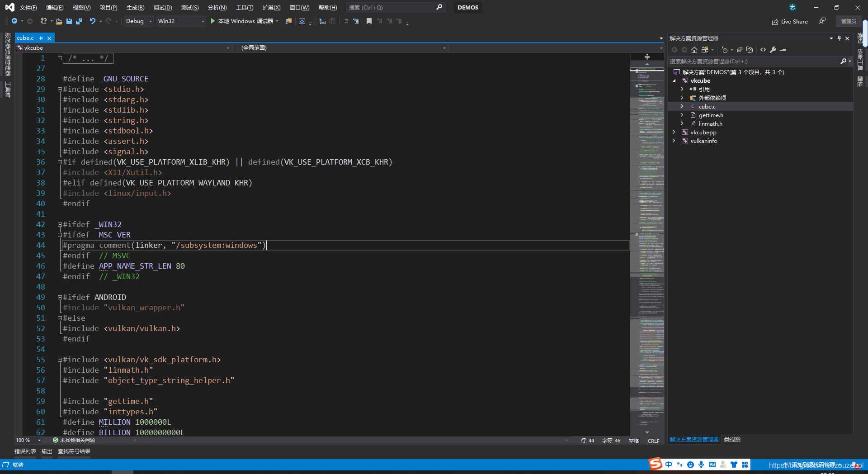
Task: Switch to the 类视图 class view tab
Action: point(732,440)
